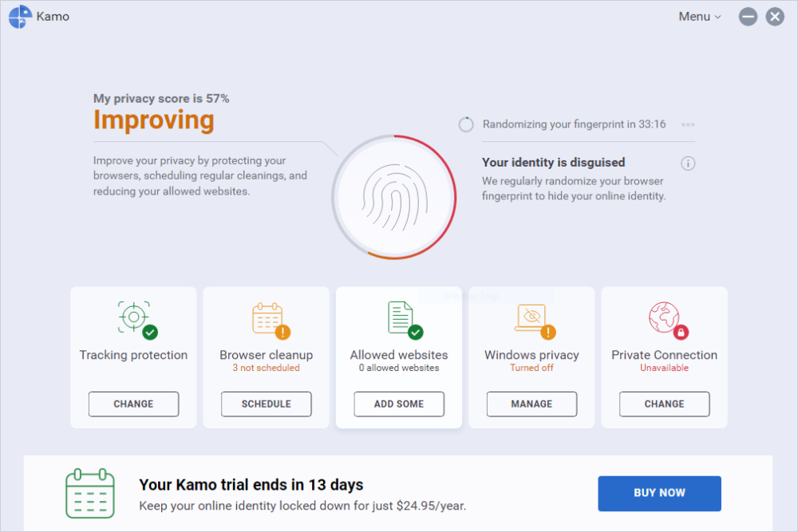This screenshot has height=532, width=798.
Task: Click the Windows privacy laptop icon
Action: coord(531,317)
